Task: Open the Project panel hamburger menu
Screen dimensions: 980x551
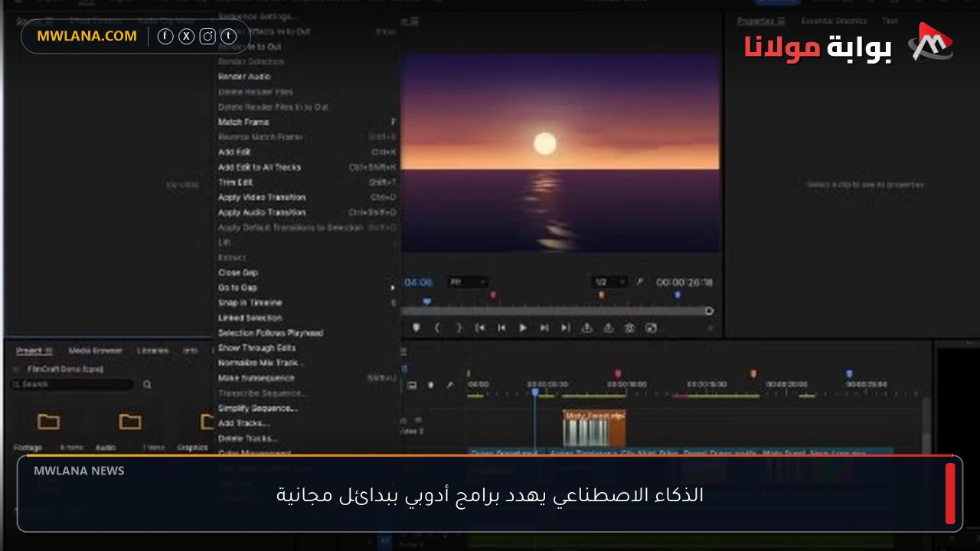Action: [48, 350]
